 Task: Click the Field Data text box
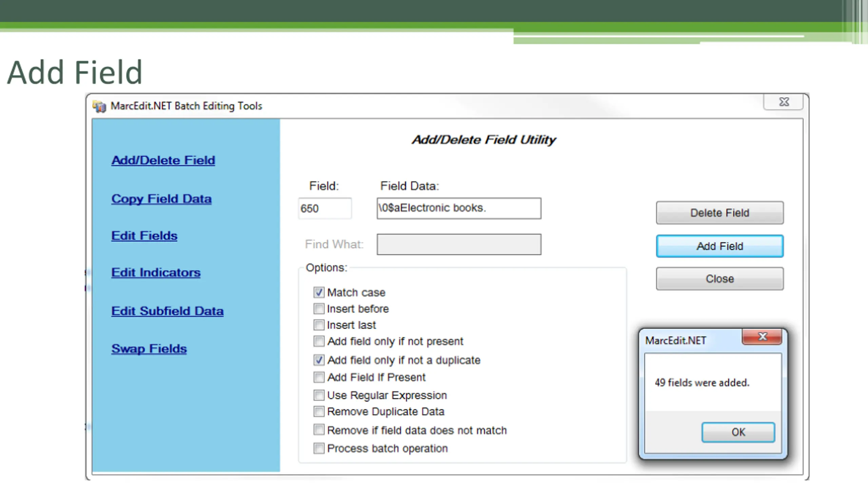[x=459, y=208]
